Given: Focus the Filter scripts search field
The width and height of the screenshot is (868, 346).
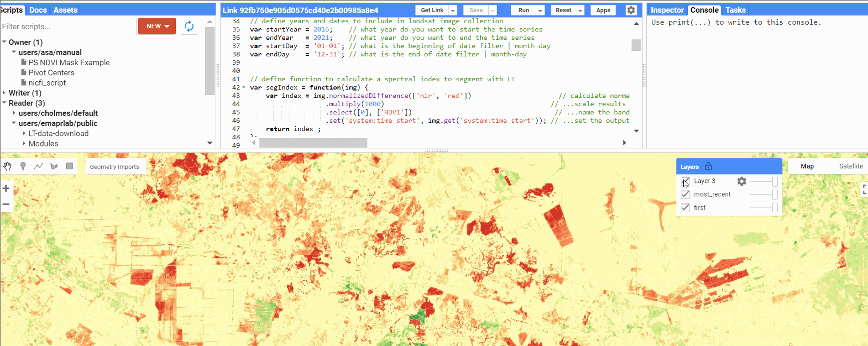Looking at the screenshot, I should point(68,26).
